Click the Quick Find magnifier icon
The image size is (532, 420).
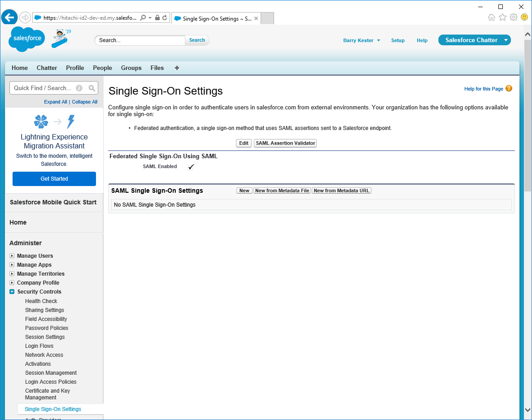coord(92,88)
